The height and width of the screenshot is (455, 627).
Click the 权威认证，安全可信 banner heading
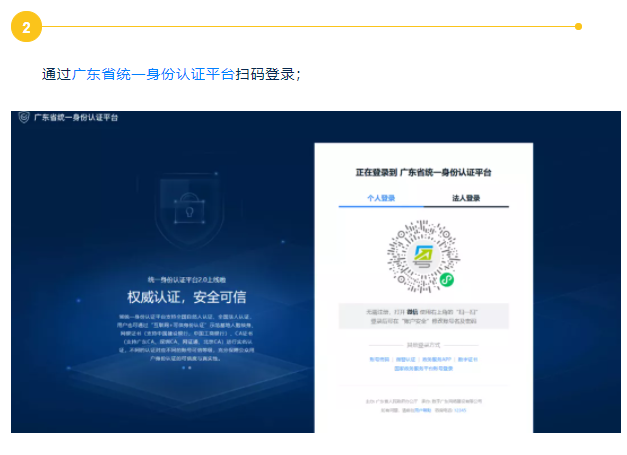click(x=186, y=298)
